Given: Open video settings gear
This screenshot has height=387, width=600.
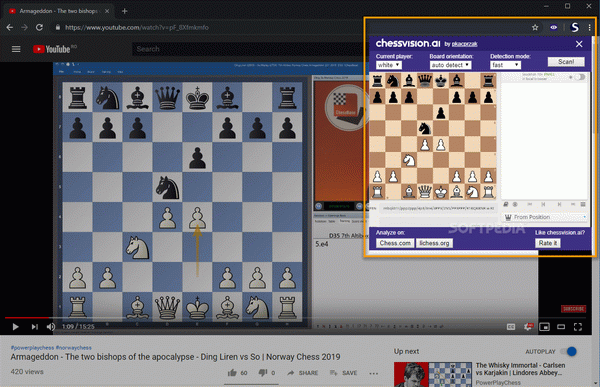Looking at the screenshot, I should pos(528,327).
